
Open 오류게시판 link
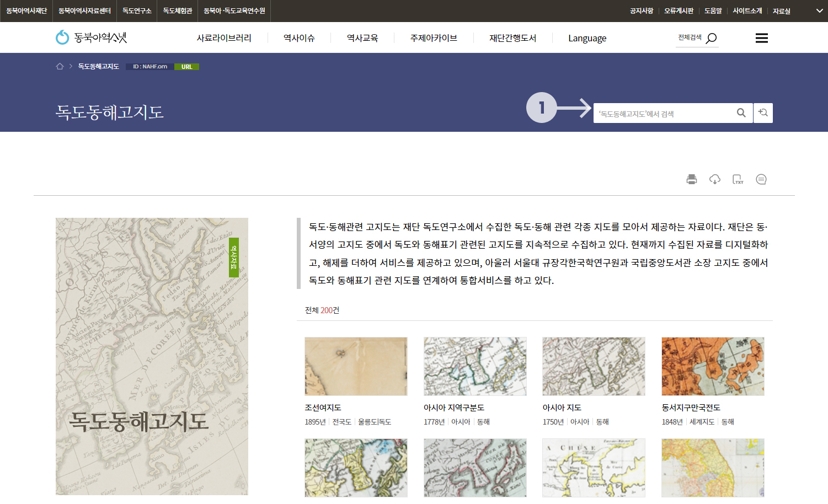(x=679, y=11)
